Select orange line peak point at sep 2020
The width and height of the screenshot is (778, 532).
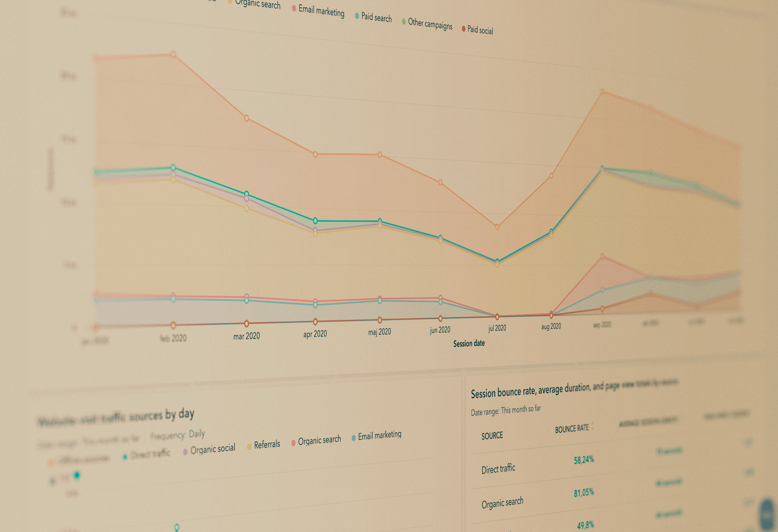pyautogui.click(x=602, y=92)
